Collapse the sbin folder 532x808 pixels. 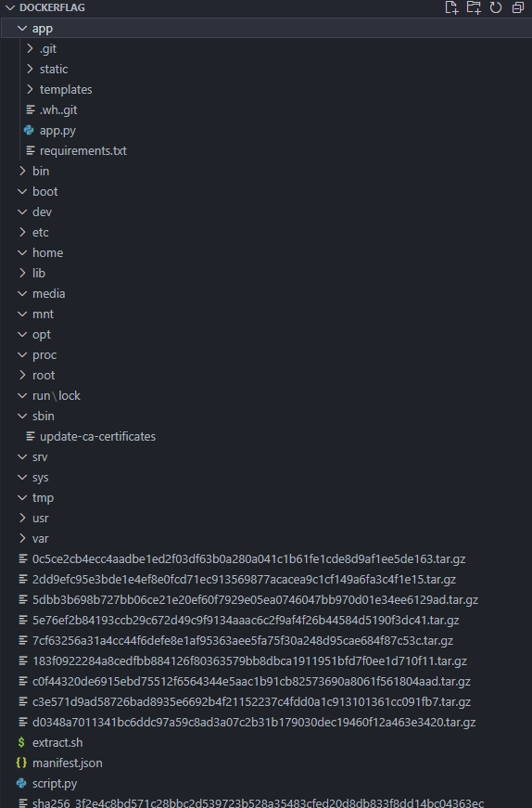click(44, 417)
